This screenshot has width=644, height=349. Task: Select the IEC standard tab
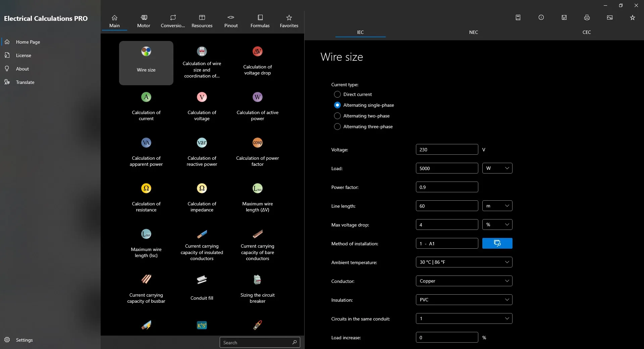coord(361,32)
